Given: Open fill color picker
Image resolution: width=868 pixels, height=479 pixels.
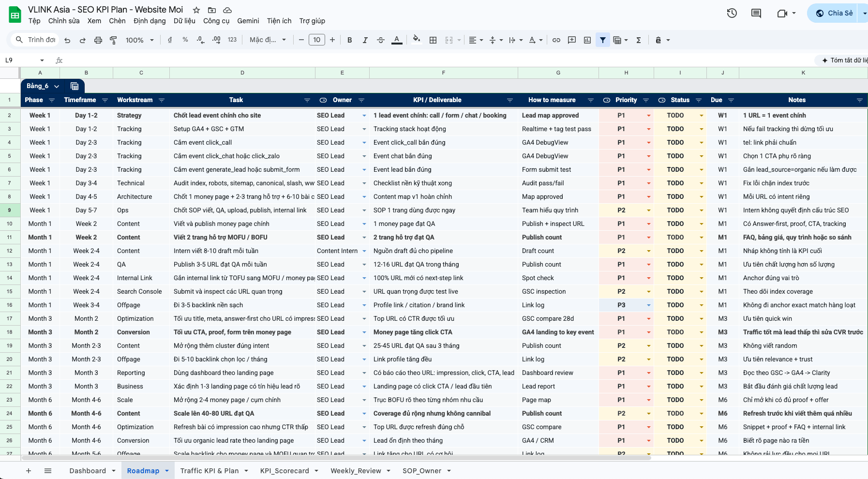Looking at the screenshot, I should pos(416,40).
